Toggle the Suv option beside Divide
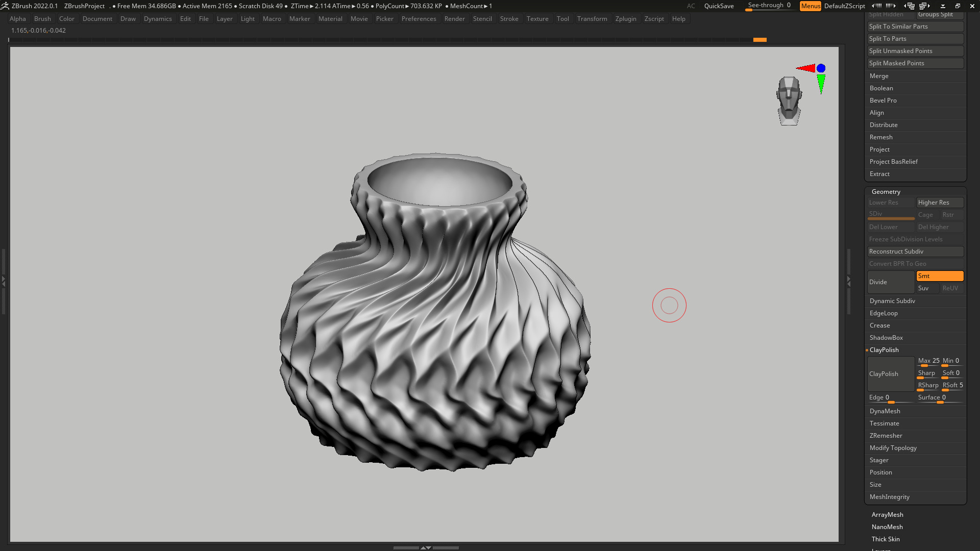Image resolution: width=980 pixels, height=551 pixels. (x=927, y=288)
